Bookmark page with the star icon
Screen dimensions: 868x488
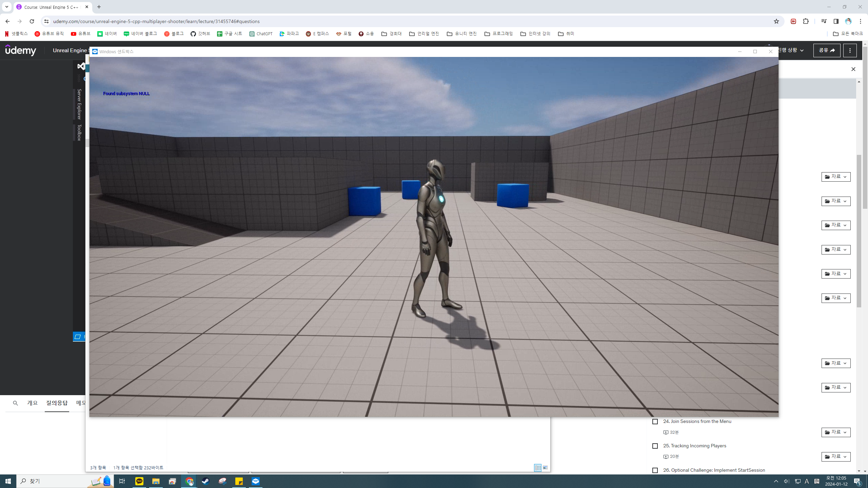click(x=776, y=21)
